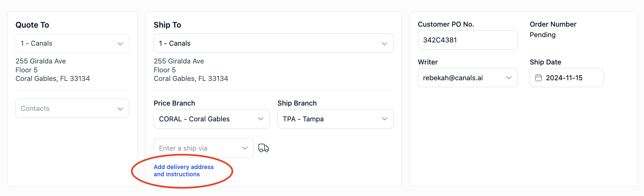Click the Price Branch chevron arrow

261,119
